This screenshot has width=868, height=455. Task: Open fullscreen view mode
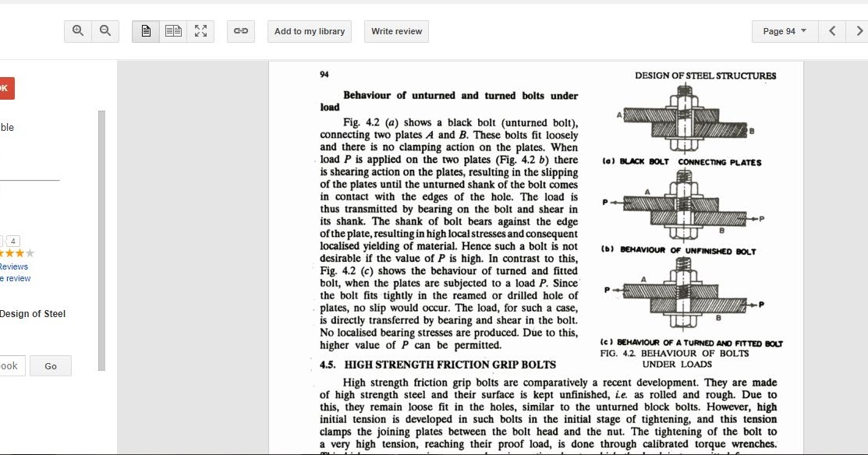point(200,31)
